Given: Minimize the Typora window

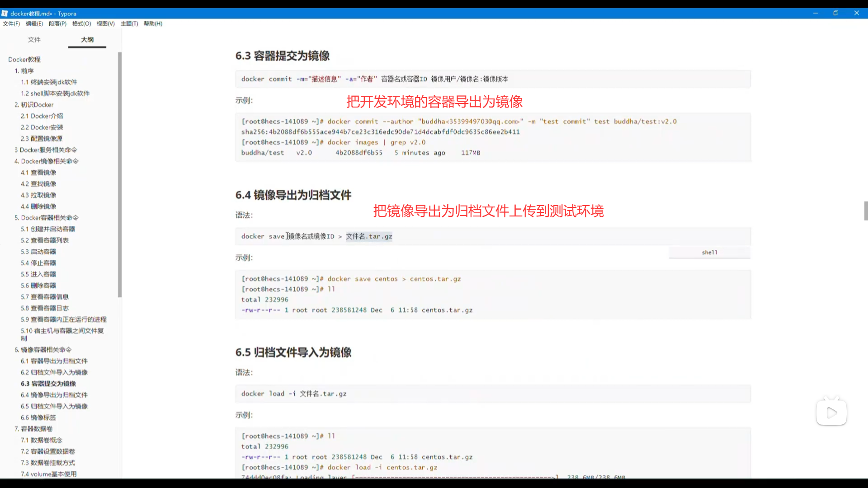Looking at the screenshot, I should (x=816, y=13).
